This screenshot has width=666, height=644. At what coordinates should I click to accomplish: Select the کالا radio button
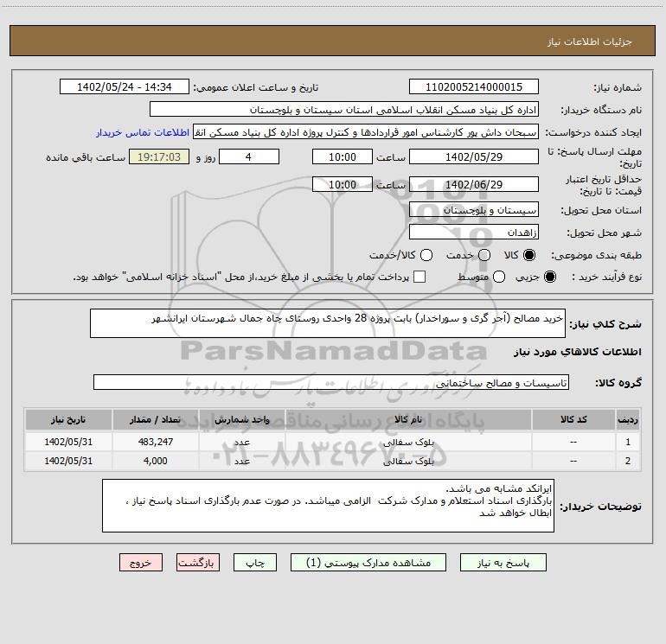[x=529, y=255]
